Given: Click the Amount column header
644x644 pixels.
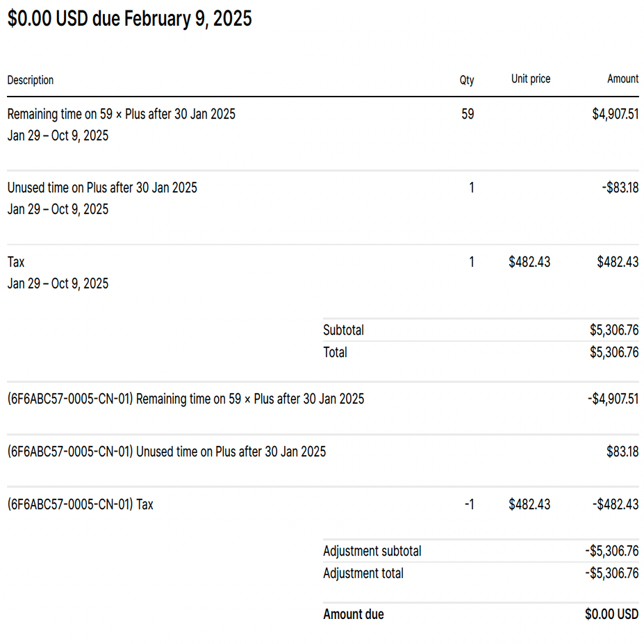Looking at the screenshot, I should 622,79.
